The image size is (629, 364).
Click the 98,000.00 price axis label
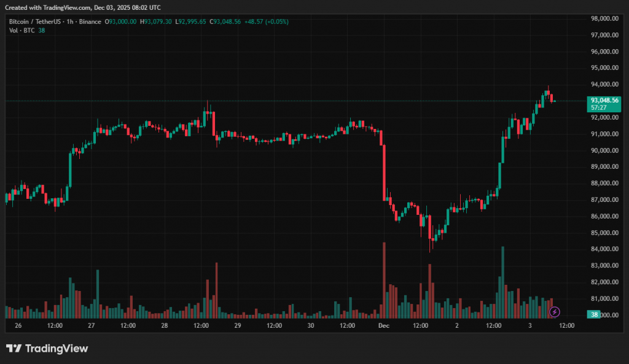point(604,18)
